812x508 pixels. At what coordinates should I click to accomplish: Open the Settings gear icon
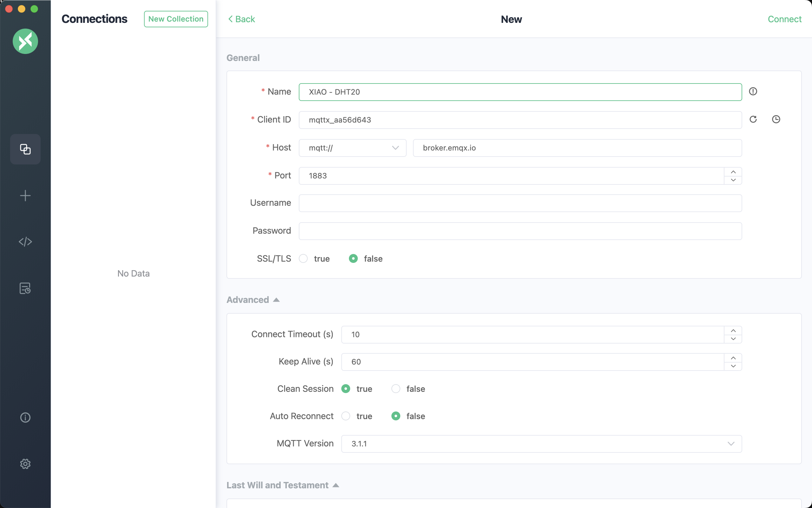click(x=25, y=464)
